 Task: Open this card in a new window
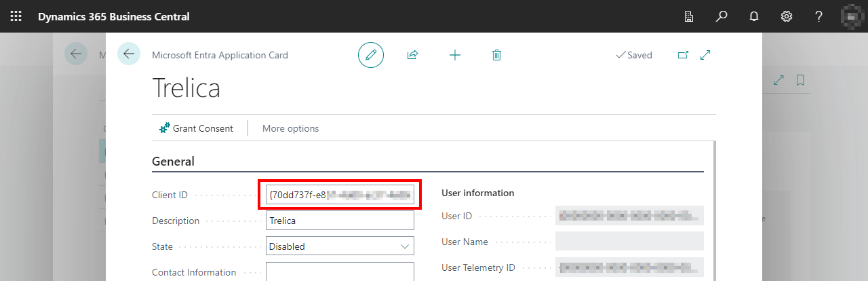(683, 55)
